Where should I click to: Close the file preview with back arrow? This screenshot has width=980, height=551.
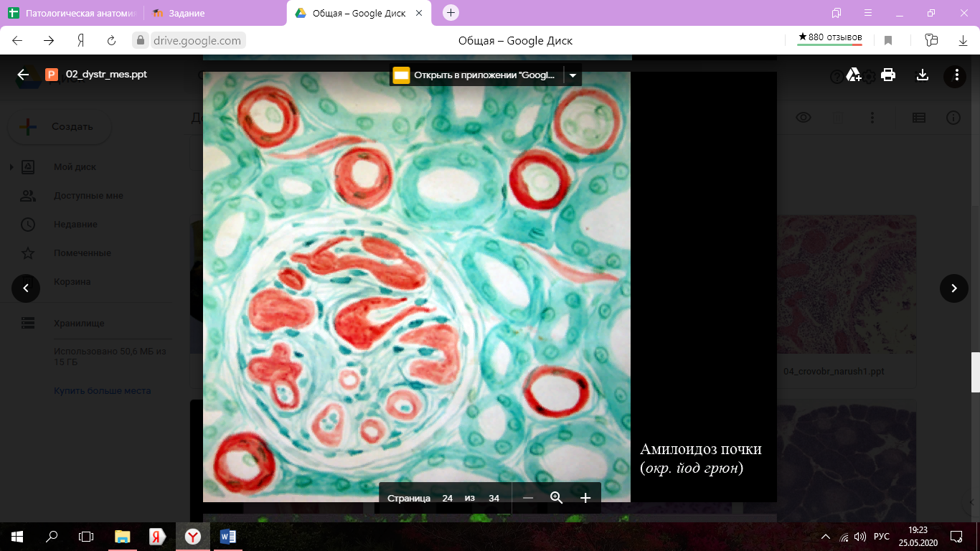[23, 75]
